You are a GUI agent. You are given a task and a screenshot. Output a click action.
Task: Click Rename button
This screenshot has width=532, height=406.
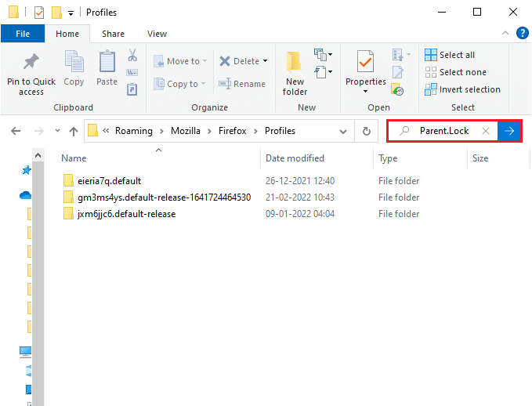click(242, 84)
